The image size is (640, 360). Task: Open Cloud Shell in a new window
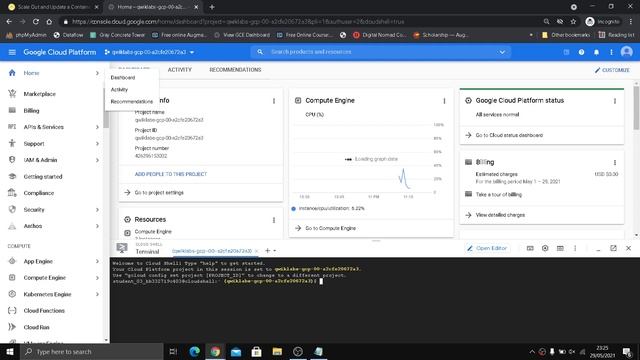pyautogui.click(x=613, y=248)
